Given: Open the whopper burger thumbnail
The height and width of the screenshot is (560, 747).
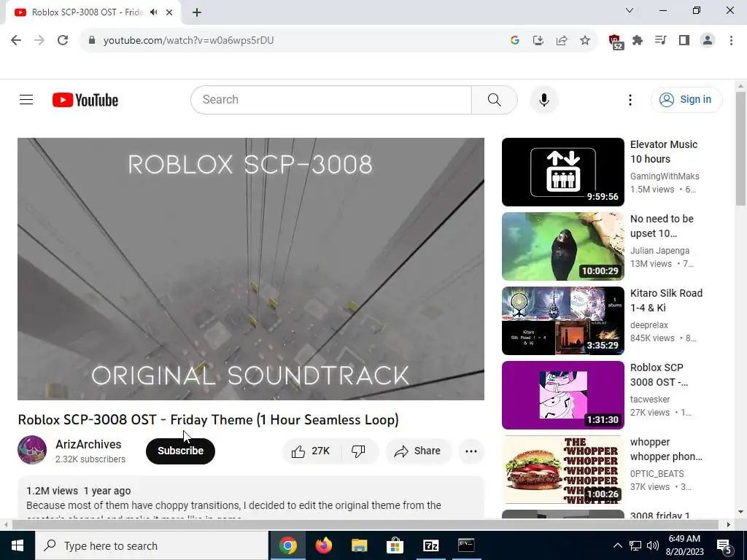Looking at the screenshot, I should click(562, 470).
